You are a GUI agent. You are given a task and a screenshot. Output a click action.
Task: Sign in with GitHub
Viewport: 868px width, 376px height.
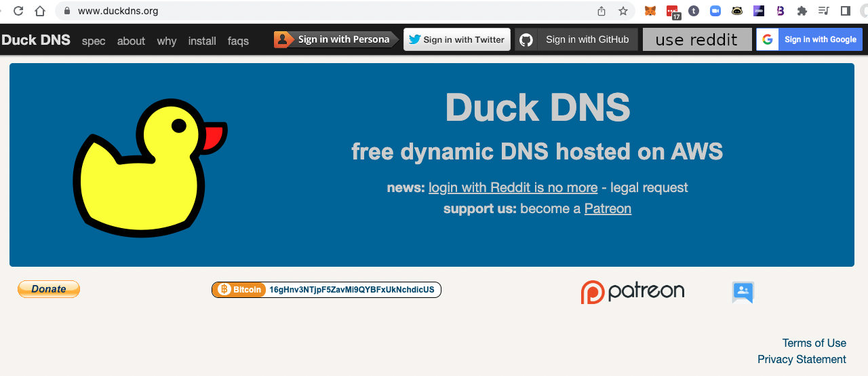click(576, 39)
